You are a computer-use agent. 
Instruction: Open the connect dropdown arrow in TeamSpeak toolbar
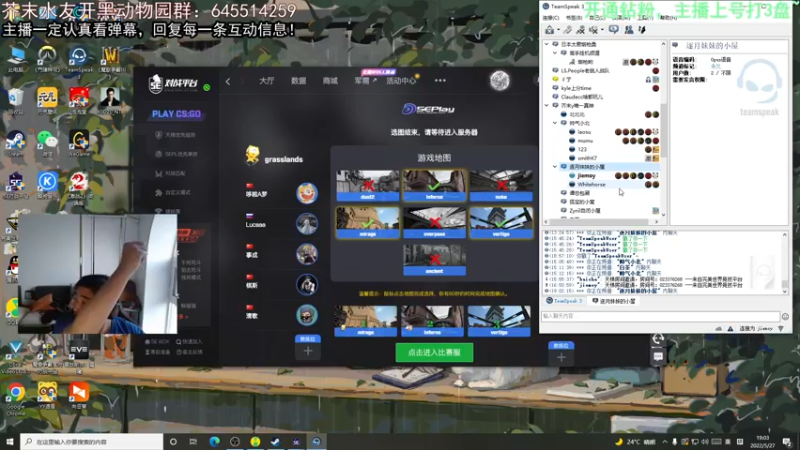[x=559, y=30]
